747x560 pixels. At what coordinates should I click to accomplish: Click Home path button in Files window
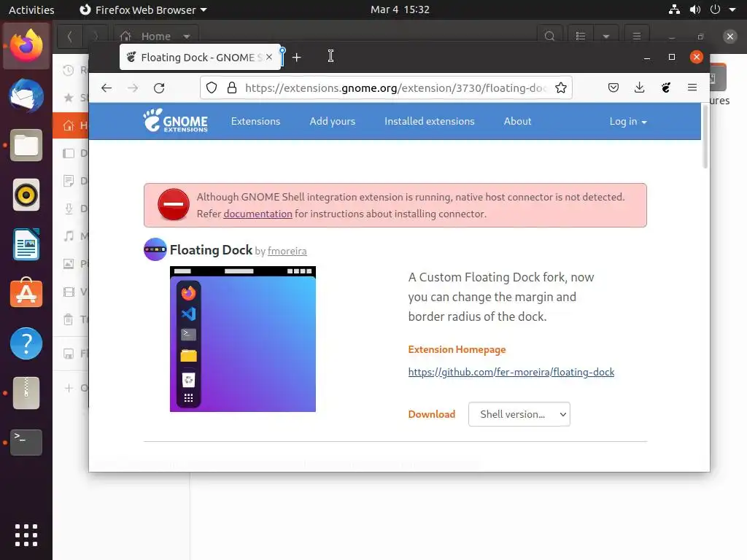tap(156, 36)
